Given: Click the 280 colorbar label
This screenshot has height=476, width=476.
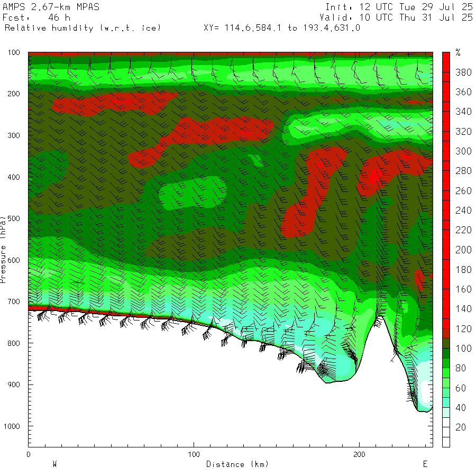Looking at the screenshot, I should click(x=463, y=171).
